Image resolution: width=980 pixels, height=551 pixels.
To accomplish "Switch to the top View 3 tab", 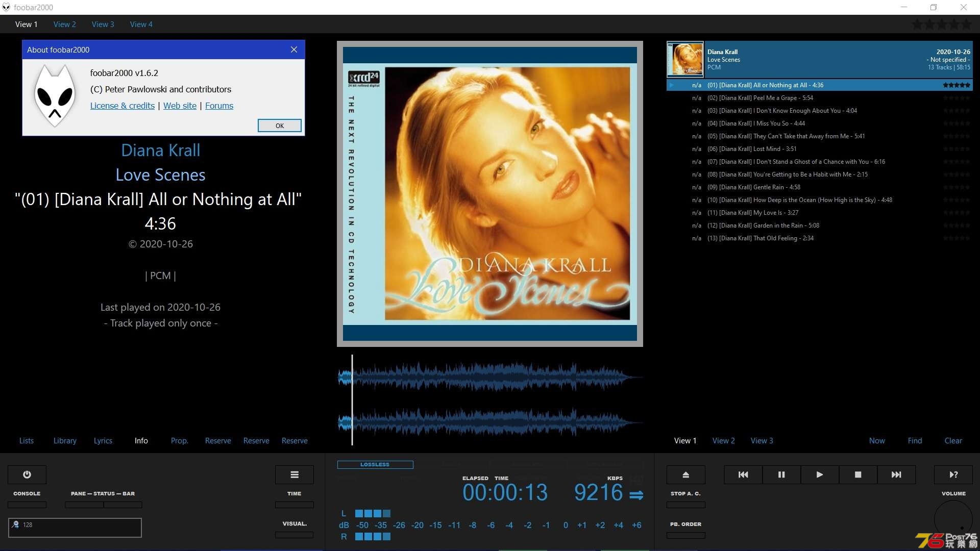I will (103, 24).
